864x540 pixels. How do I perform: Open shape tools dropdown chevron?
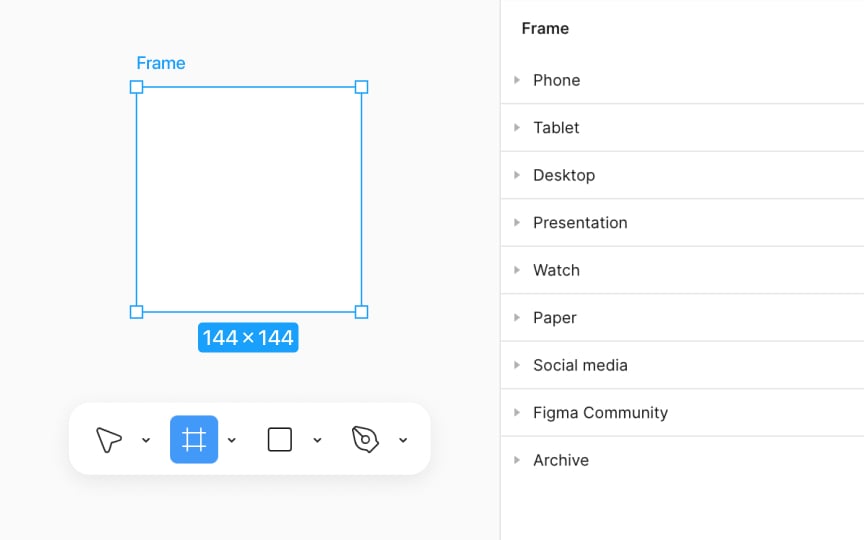[317, 440]
